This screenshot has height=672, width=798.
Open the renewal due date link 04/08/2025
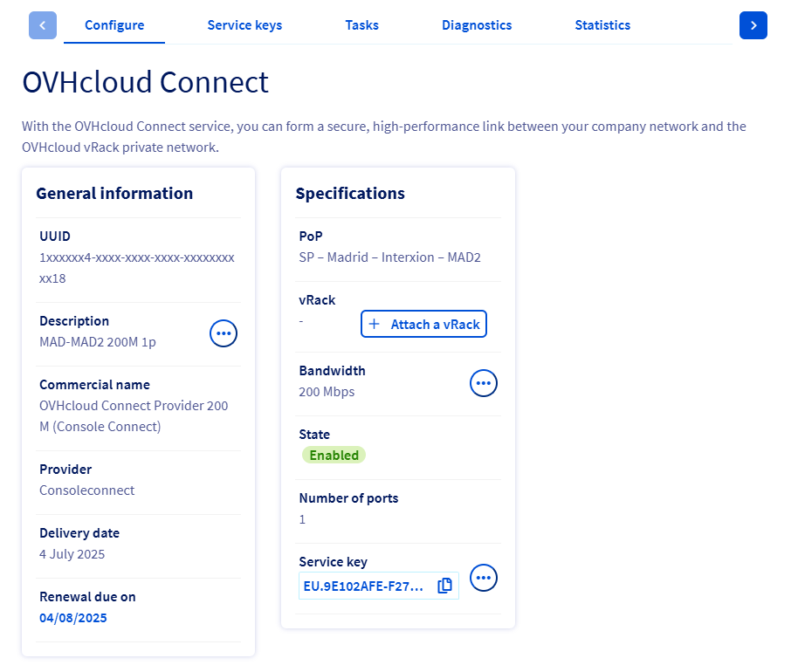coord(74,617)
